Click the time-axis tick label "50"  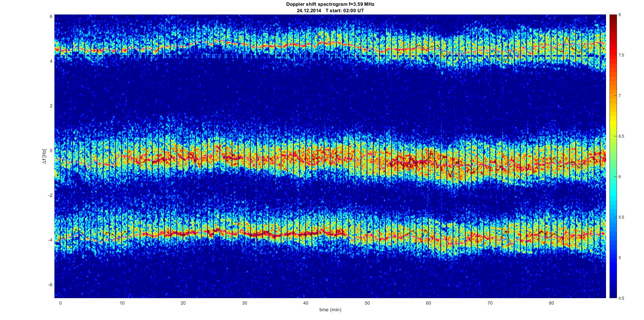[367, 303]
